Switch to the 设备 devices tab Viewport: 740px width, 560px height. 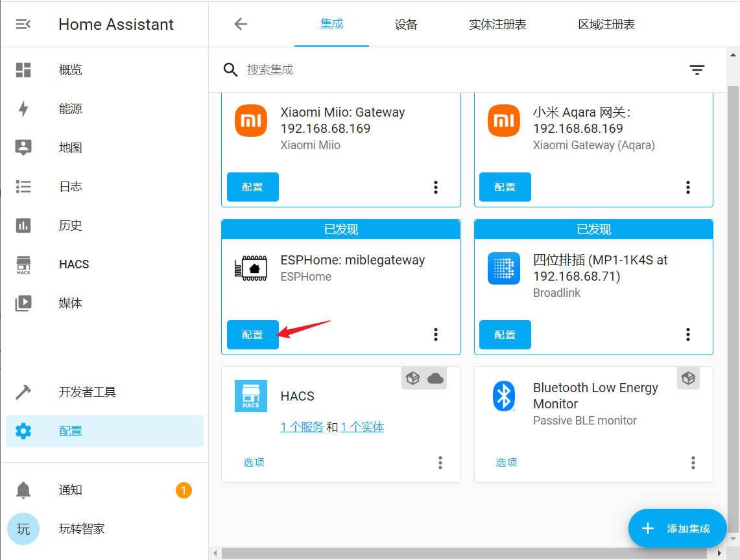click(406, 24)
